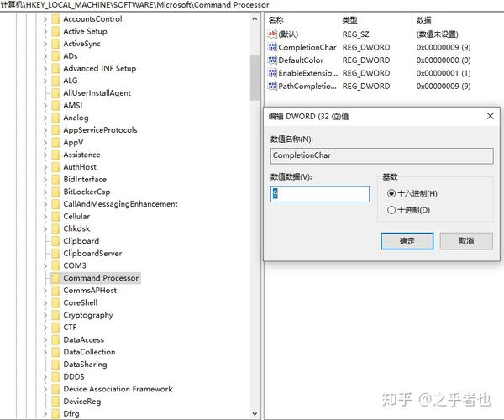
Task: Click the ADs folder icon
Action: 55,56
